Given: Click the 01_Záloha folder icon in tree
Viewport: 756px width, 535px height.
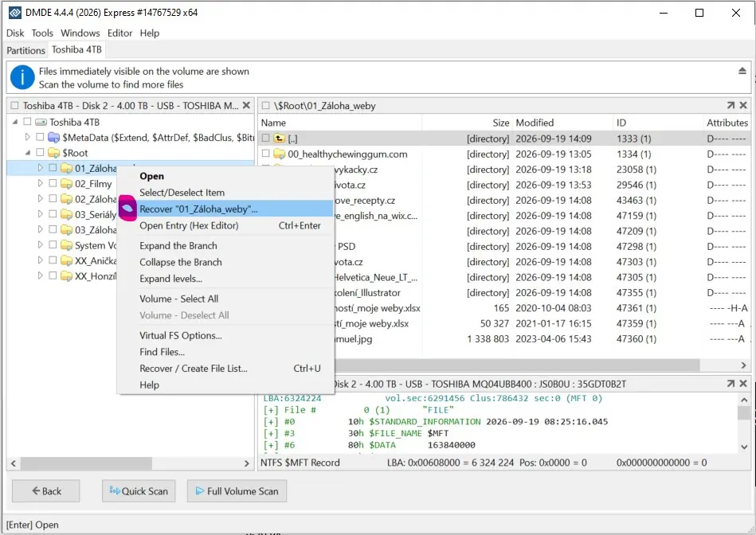Looking at the screenshot, I should tap(67, 168).
